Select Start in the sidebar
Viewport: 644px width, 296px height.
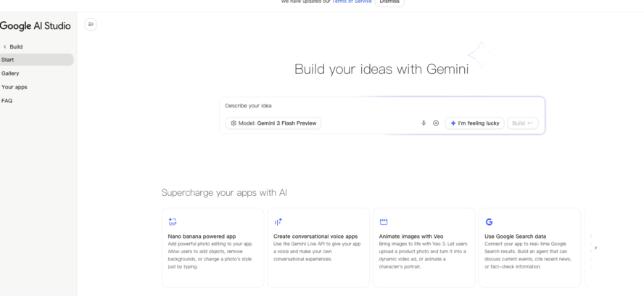(x=36, y=59)
